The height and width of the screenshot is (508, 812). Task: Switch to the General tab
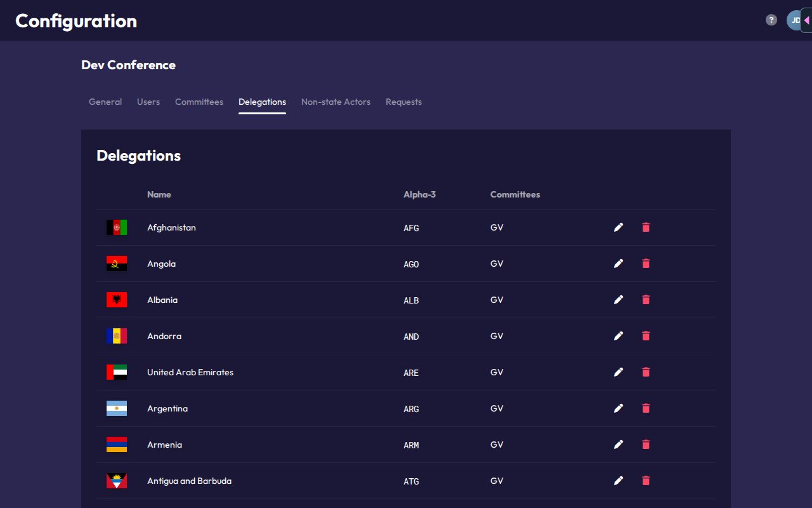click(105, 102)
